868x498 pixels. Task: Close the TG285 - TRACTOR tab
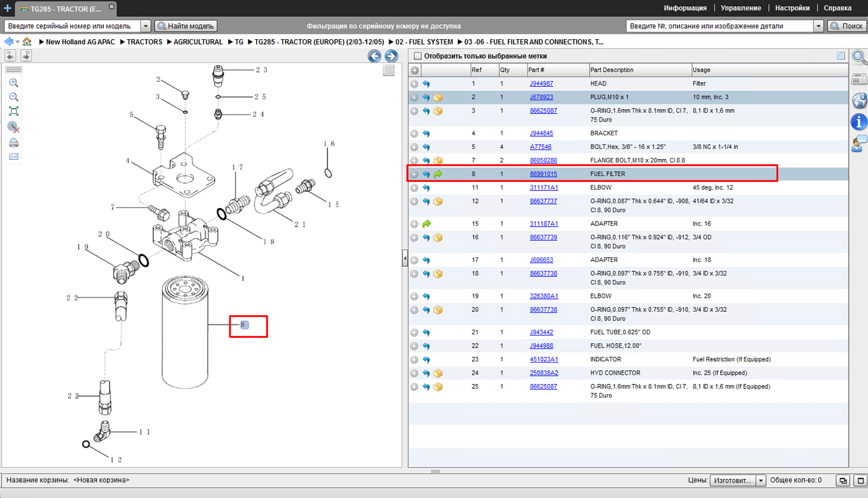click(x=112, y=6)
